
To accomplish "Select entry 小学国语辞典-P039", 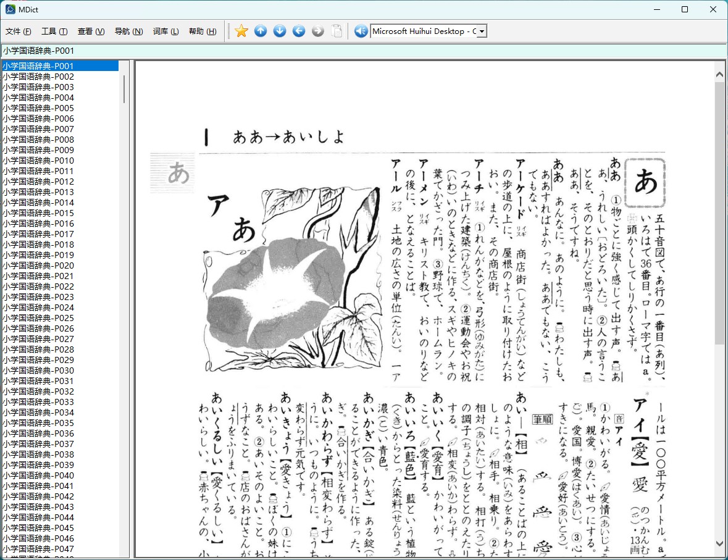I will pos(60,465).
